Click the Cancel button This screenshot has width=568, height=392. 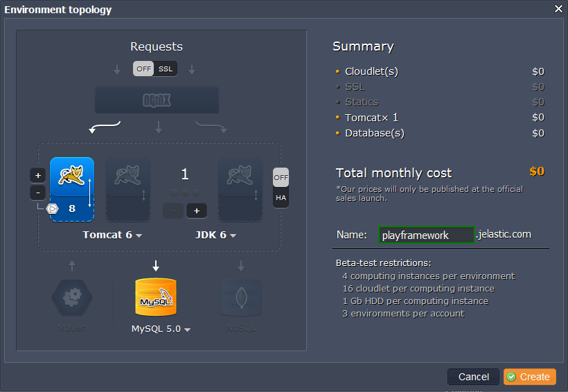[x=474, y=377]
